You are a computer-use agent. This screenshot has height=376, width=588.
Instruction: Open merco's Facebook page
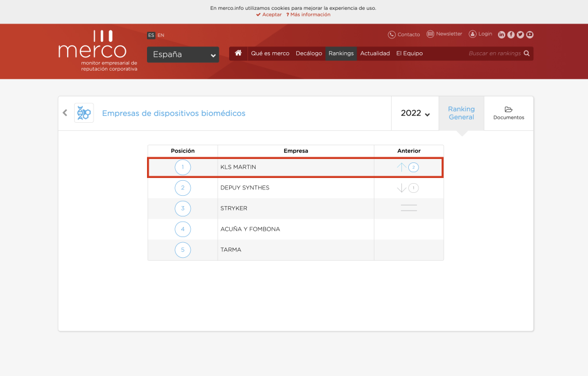point(510,34)
